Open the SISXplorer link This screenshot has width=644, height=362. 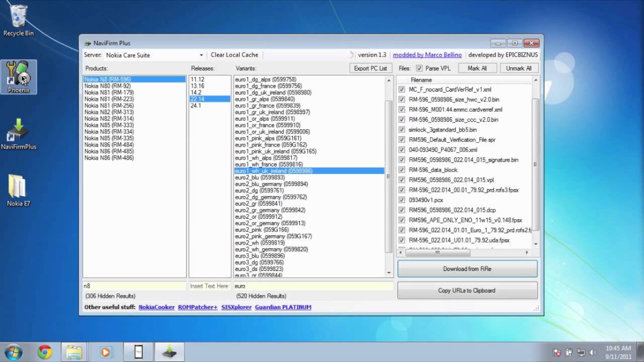click(236, 307)
